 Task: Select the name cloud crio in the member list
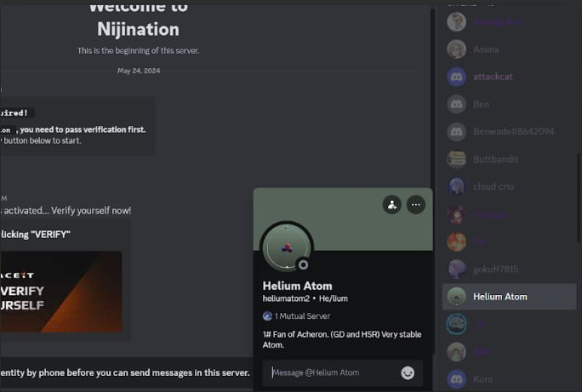(494, 186)
